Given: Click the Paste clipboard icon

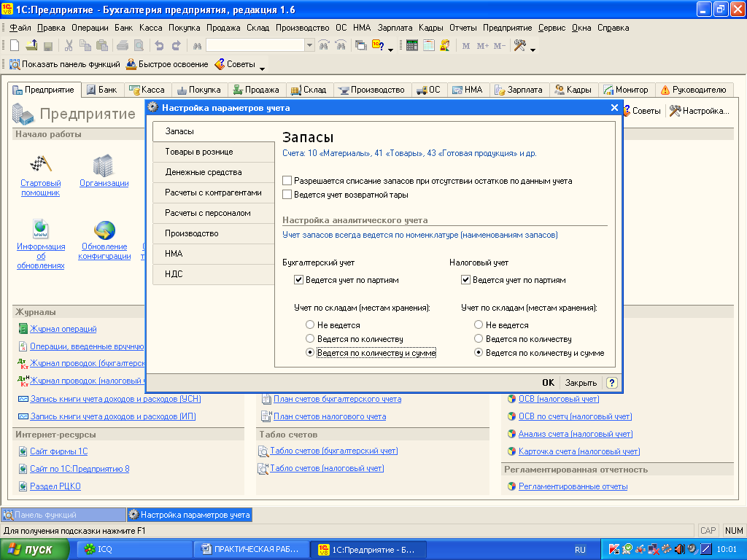Looking at the screenshot, I should (102, 45).
